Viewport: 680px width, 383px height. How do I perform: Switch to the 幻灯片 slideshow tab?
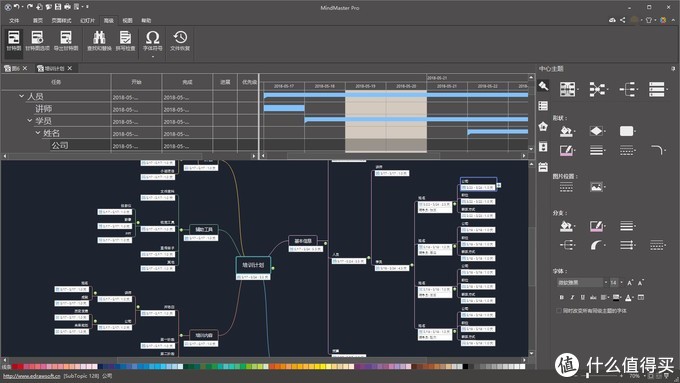pyautogui.click(x=87, y=20)
